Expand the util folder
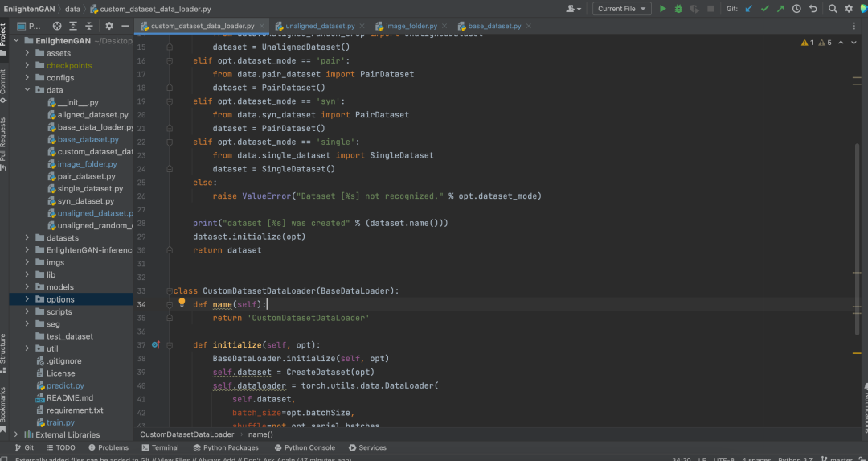Image resolution: width=868 pixels, height=461 pixels. coord(27,348)
